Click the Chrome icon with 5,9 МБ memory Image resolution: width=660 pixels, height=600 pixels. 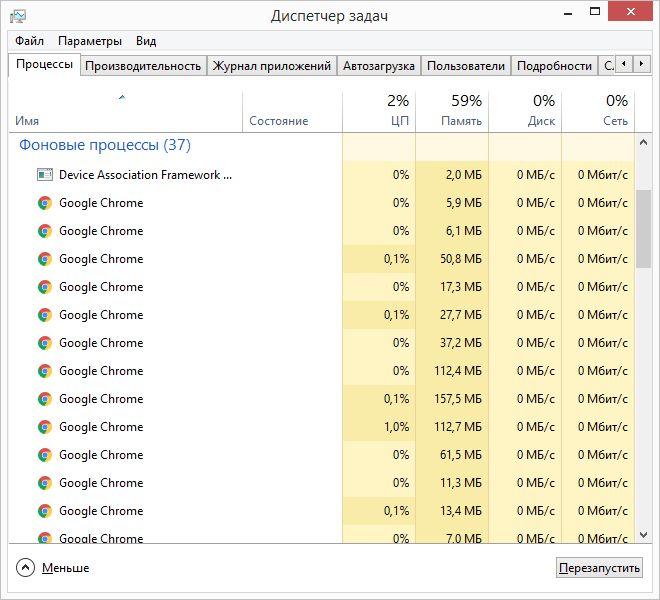(x=45, y=203)
